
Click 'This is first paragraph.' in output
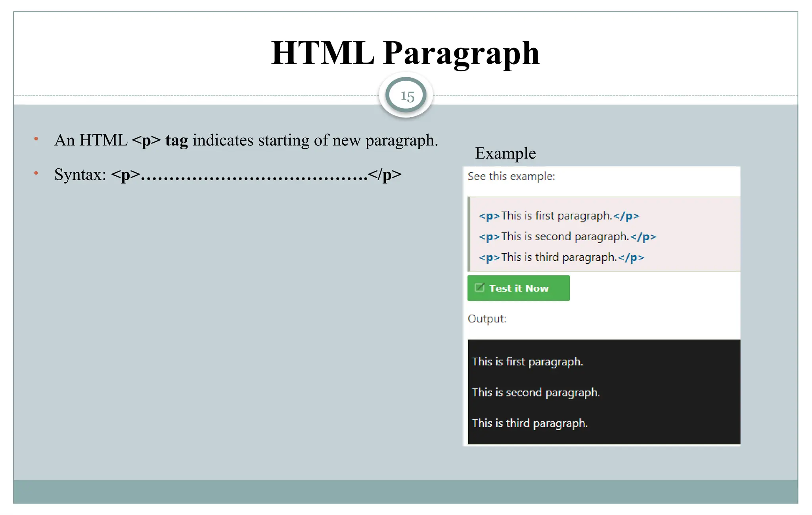click(527, 362)
